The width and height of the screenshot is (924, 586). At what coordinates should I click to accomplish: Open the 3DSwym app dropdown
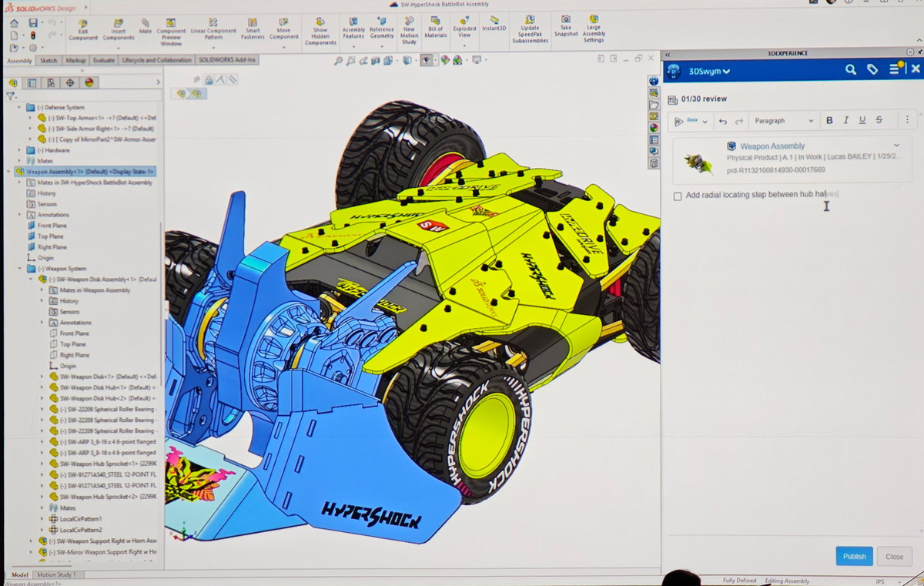pos(709,71)
